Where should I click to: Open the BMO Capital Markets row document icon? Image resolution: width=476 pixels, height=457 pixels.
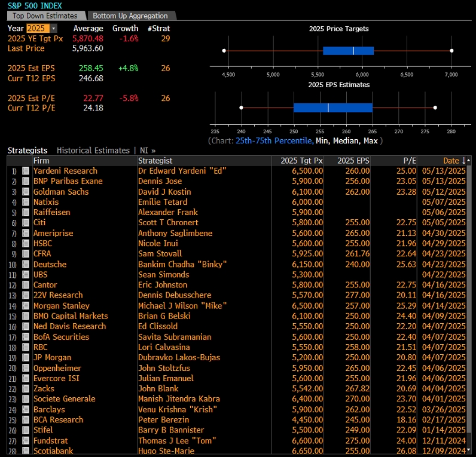26,316
